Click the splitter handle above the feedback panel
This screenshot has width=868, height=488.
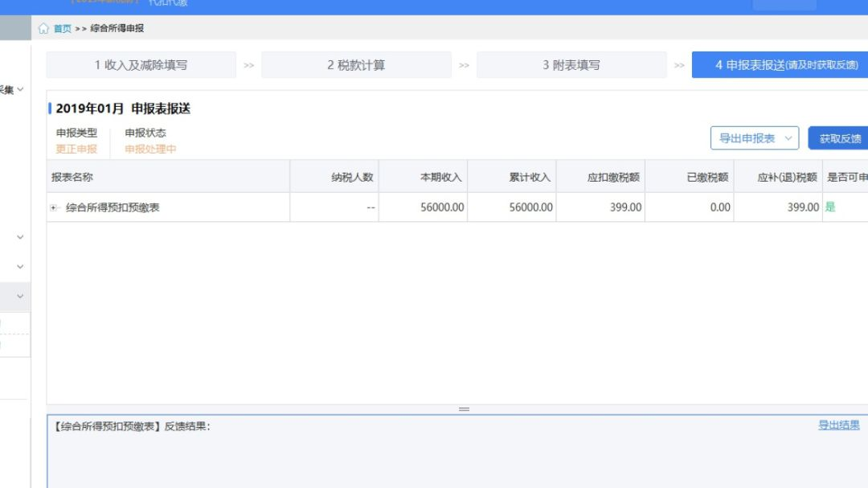(x=464, y=409)
